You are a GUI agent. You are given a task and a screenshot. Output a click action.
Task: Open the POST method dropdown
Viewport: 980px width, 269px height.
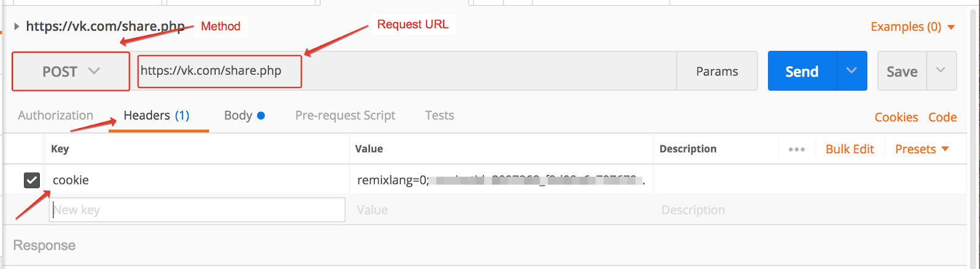(70, 72)
